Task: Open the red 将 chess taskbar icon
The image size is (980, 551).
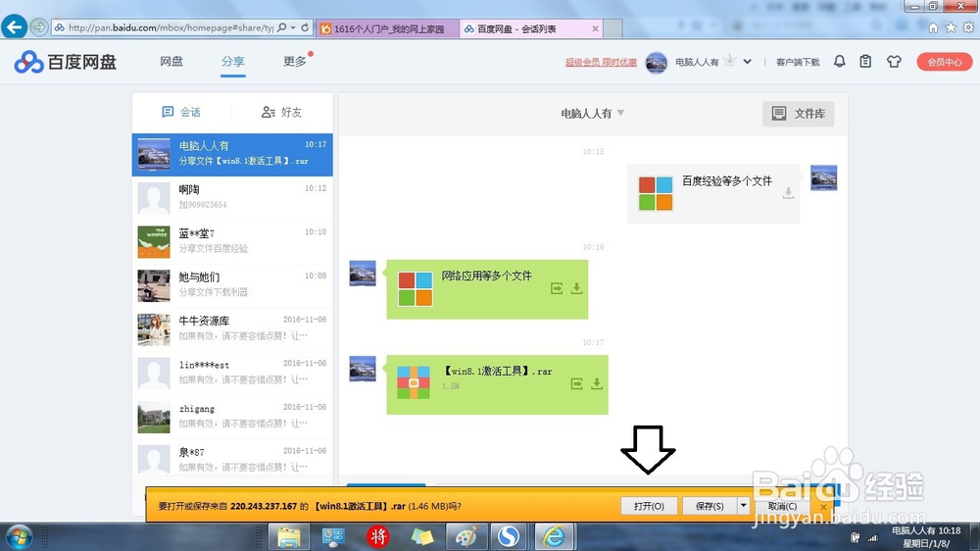Action: pyautogui.click(x=377, y=536)
